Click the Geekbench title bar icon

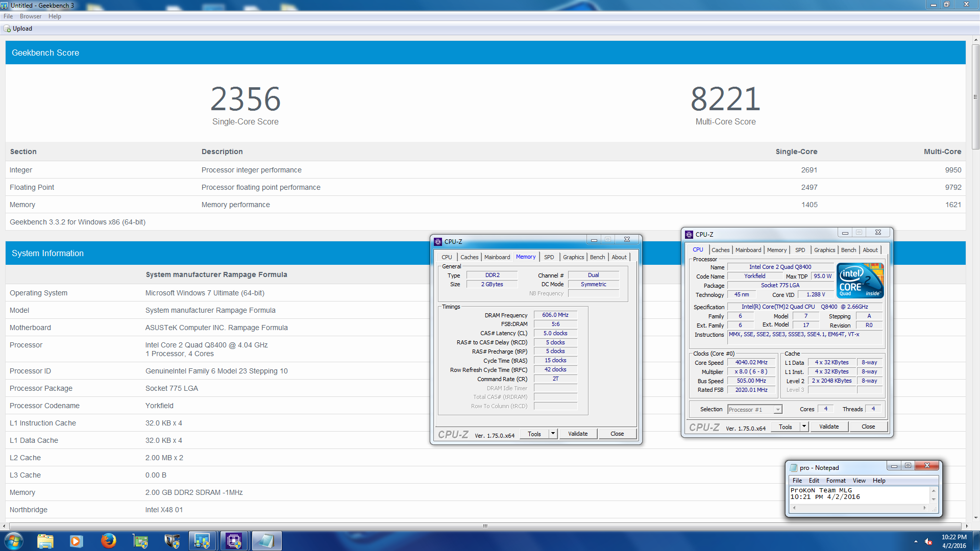point(5,5)
